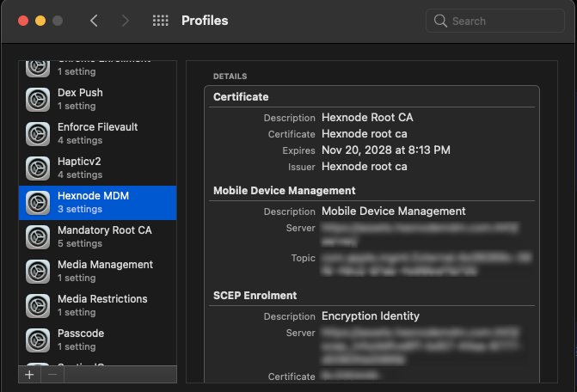Click 'Hexnode Root CA' description value

pos(367,117)
